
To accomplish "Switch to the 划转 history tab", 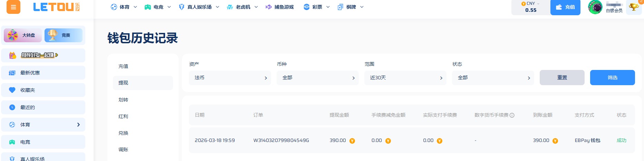I will [x=143, y=100].
